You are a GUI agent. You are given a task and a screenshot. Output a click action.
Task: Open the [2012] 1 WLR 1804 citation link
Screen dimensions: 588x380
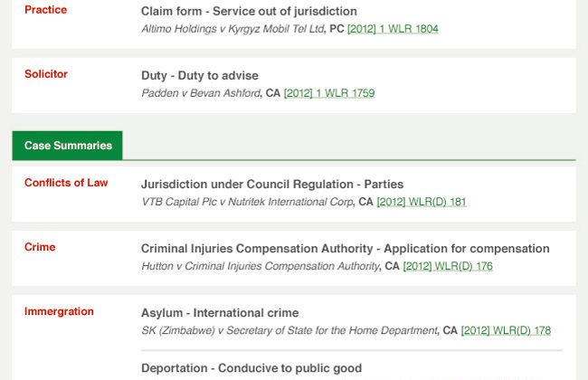pyautogui.click(x=393, y=29)
